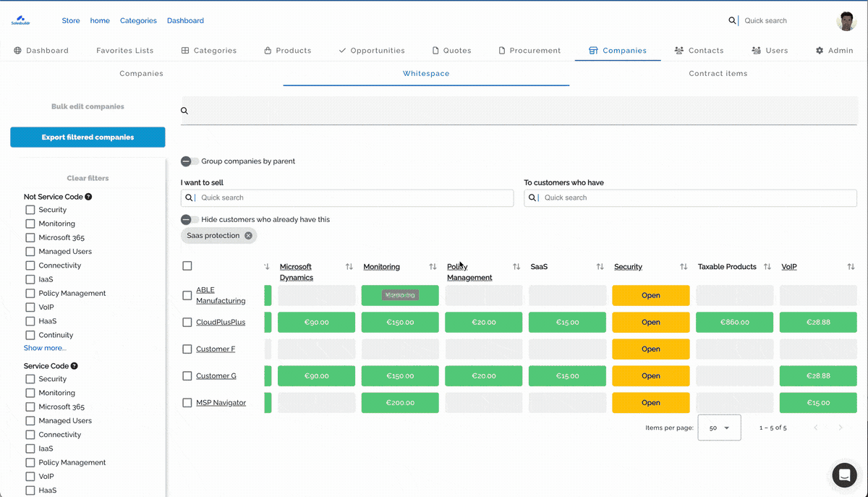
Task: Toggle Group companies by parent
Action: [190, 161]
